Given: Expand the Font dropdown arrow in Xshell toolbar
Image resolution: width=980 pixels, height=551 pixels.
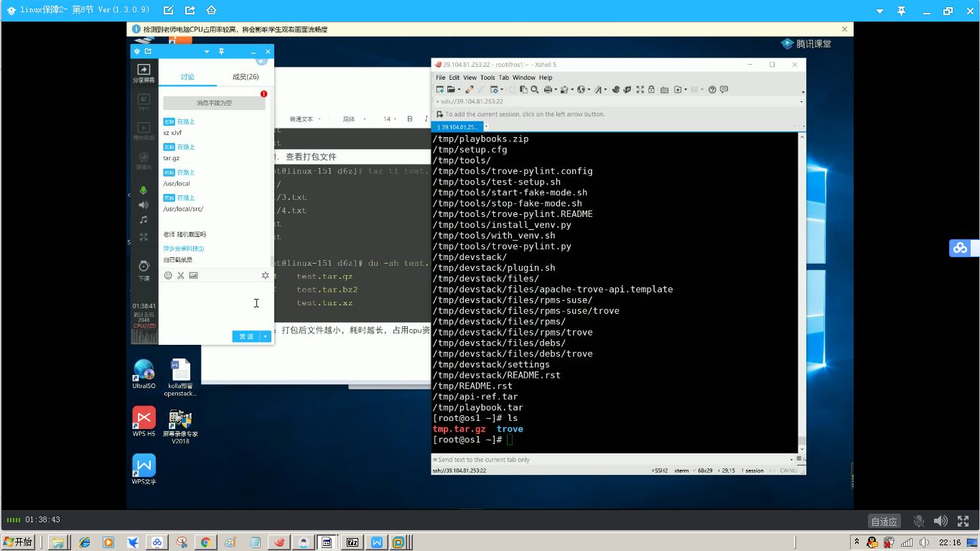Looking at the screenshot, I should pyautogui.click(x=605, y=90).
